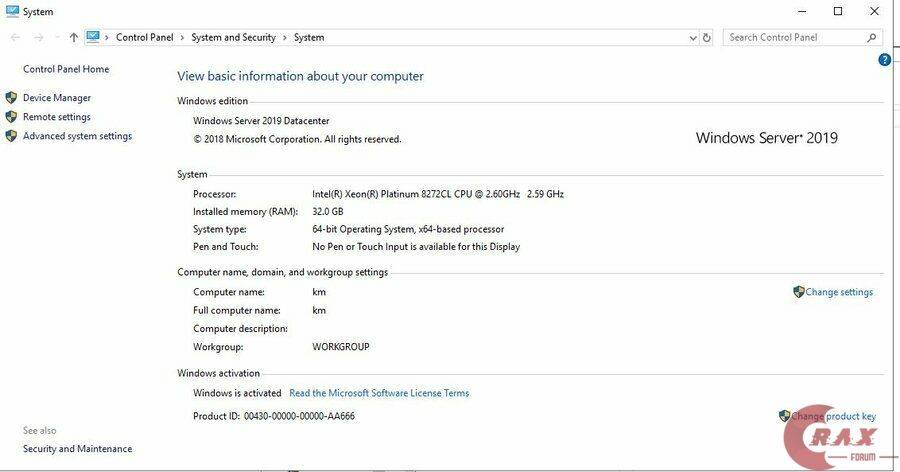Expand the chevron after Control Panel breadcrumb
900x472 pixels.
tap(182, 38)
